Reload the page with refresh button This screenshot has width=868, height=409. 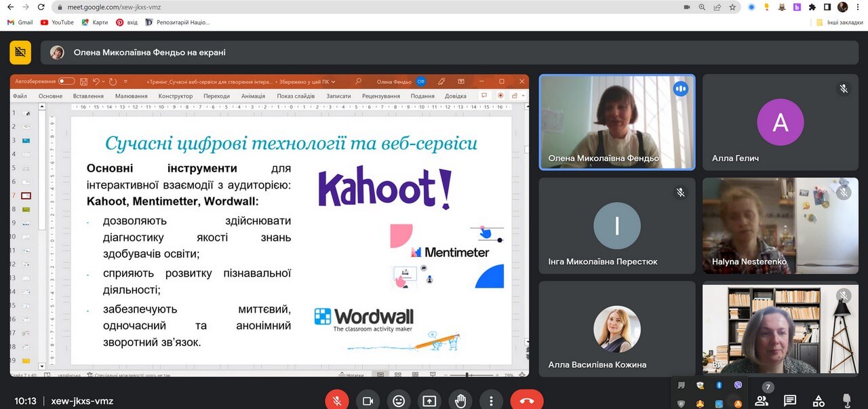(41, 7)
